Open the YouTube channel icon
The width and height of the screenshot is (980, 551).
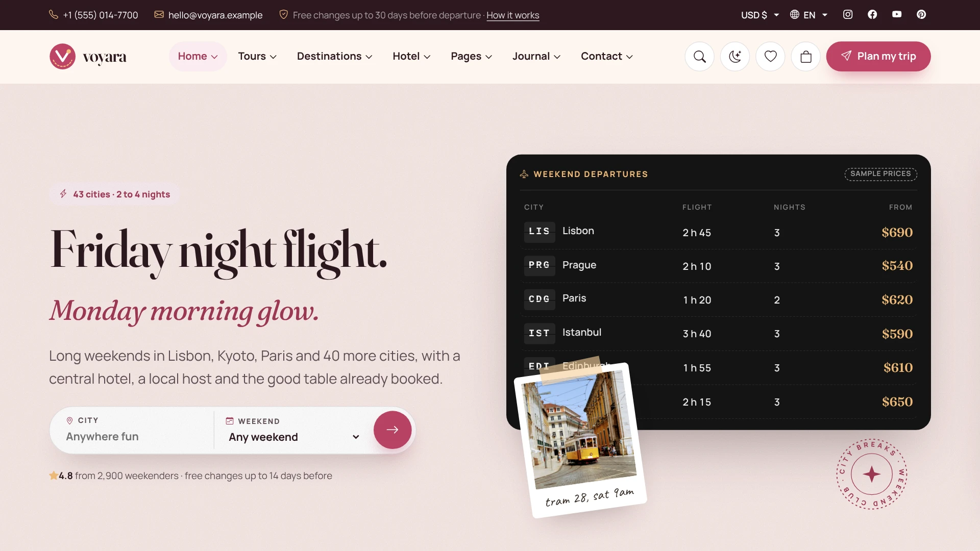tap(897, 15)
